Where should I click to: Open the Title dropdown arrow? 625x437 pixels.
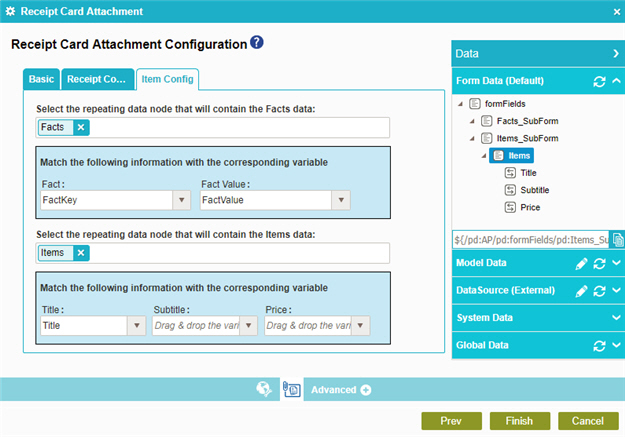click(136, 325)
